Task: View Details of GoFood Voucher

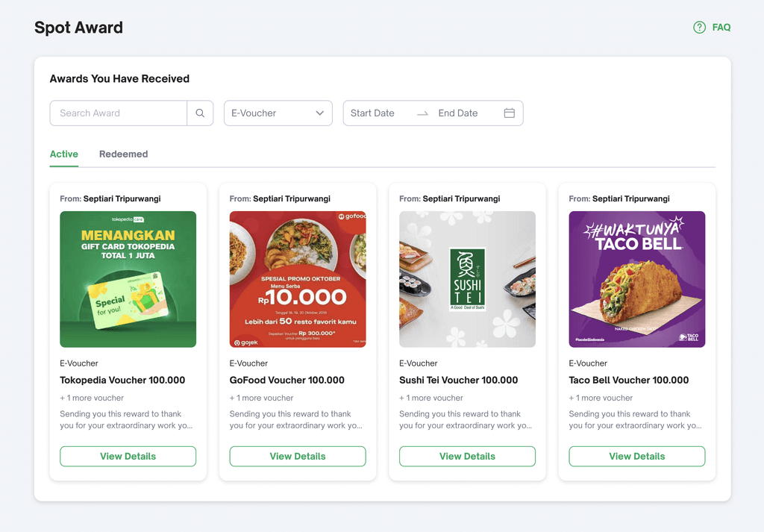Action: 297,457
